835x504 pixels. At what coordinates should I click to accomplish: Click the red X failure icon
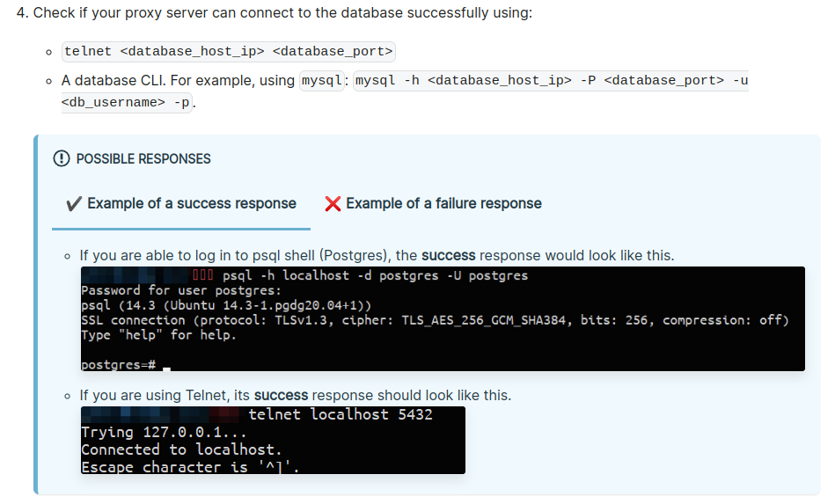tap(333, 204)
